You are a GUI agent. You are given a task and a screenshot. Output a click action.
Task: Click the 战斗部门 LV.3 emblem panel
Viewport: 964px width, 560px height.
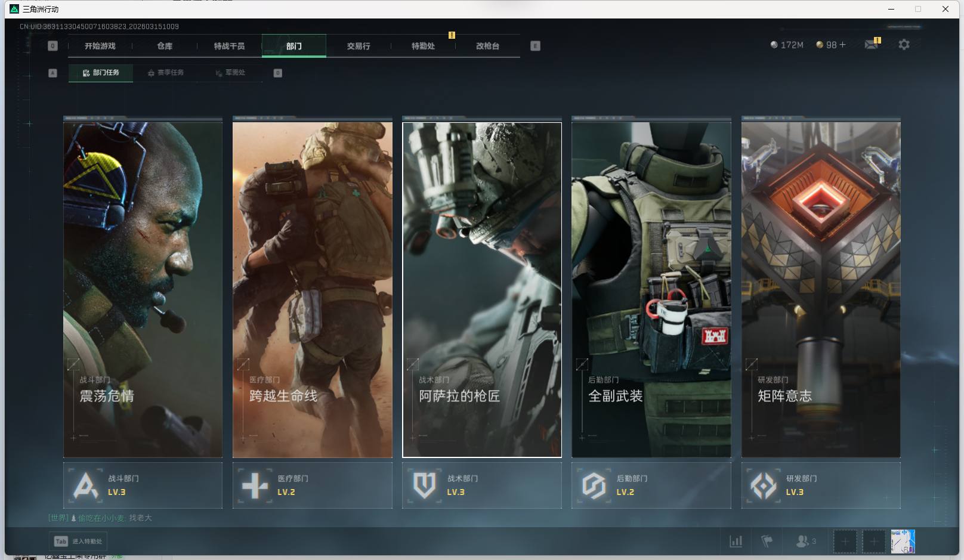pos(143,485)
